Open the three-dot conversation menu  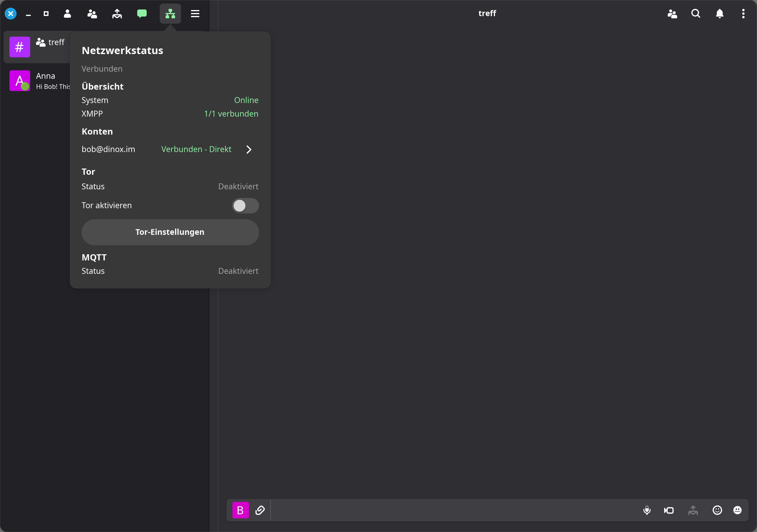tap(743, 14)
